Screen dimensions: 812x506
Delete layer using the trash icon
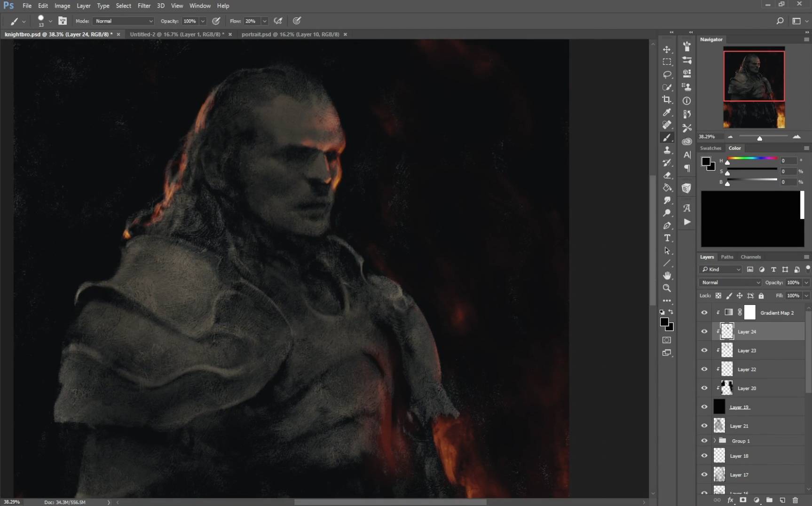click(795, 500)
